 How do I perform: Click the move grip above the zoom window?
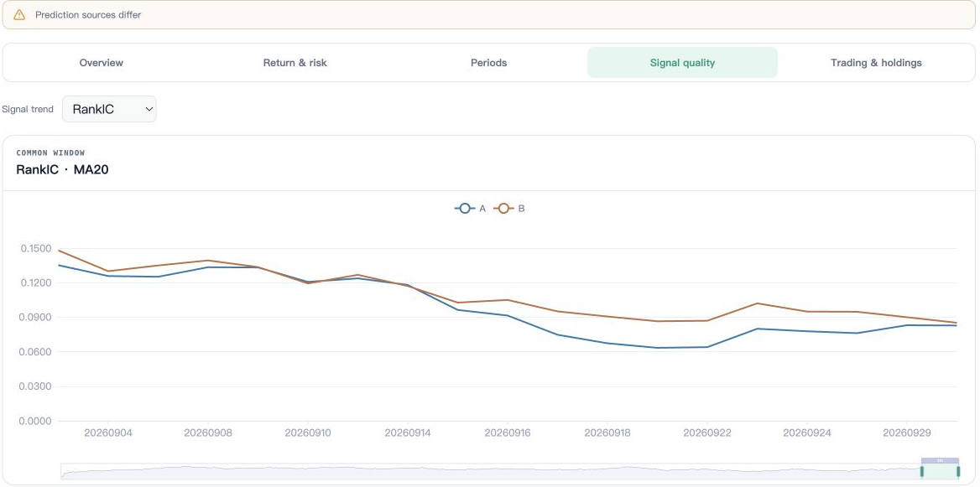[940, 461]
